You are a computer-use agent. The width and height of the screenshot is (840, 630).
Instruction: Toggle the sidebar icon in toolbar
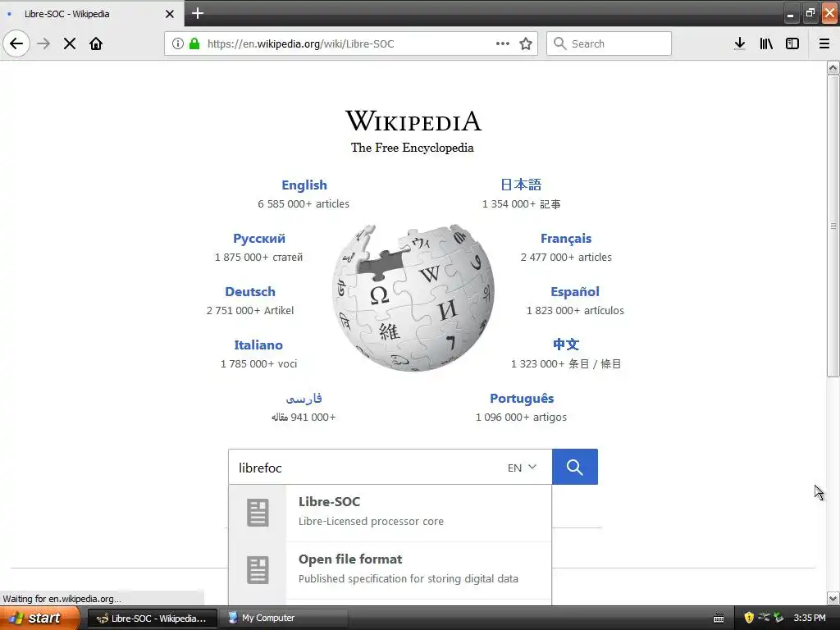point(792,43)
